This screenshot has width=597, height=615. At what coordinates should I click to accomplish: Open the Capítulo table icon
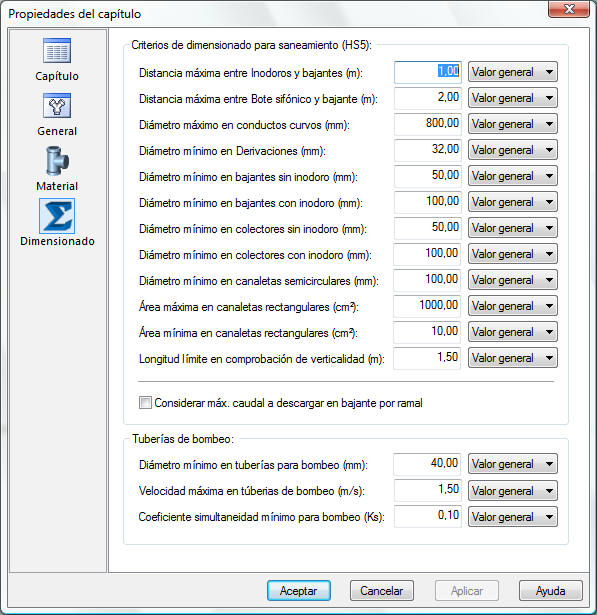click(x=57, y=51)
